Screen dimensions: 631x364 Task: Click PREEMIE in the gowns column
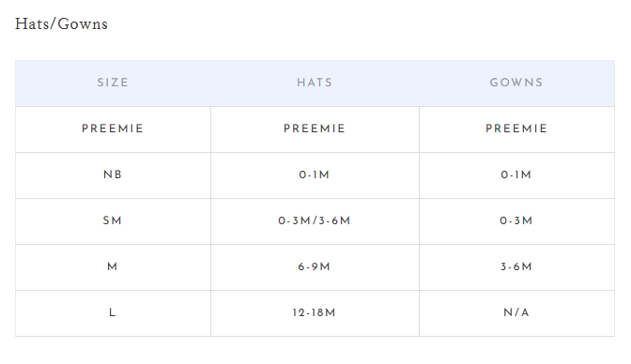click(x=516, y=129)
